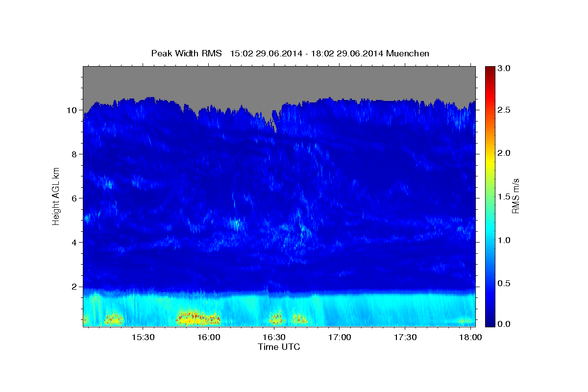Click the gray no-data area above 11 km

(279, 81)
